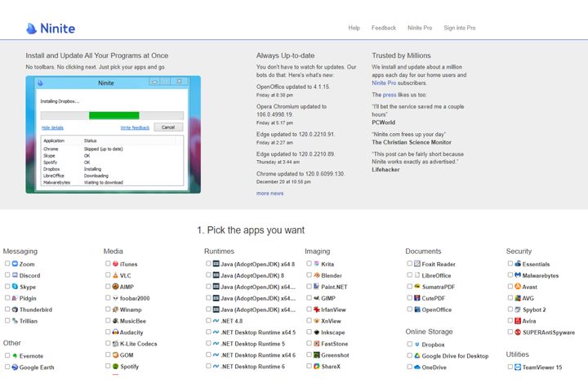Click the VLC cone icon

(x=115, y=276)
